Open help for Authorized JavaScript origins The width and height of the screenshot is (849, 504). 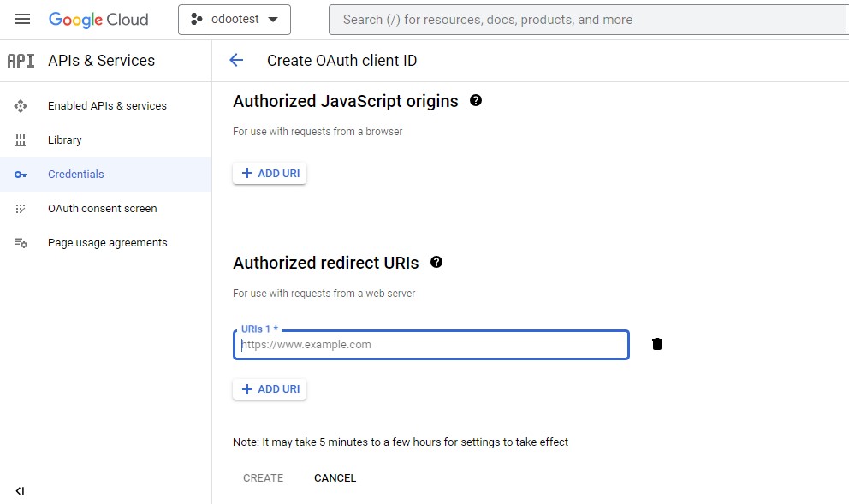(x=475, y=100)
